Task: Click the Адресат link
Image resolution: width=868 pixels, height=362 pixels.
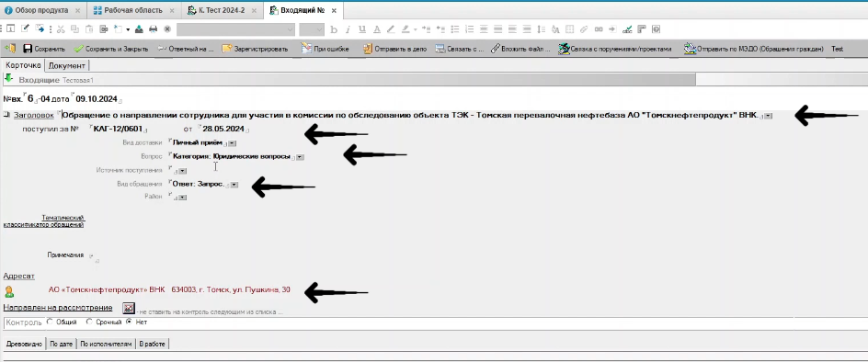Action: pos(18,276)
